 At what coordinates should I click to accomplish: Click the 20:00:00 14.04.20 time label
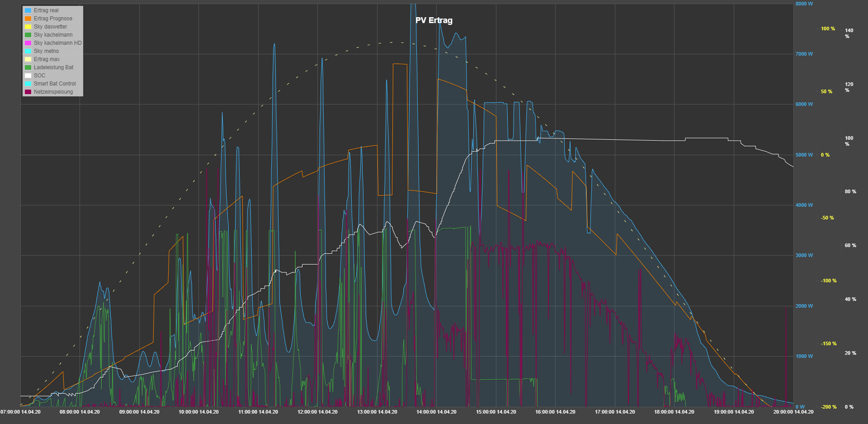793,412
